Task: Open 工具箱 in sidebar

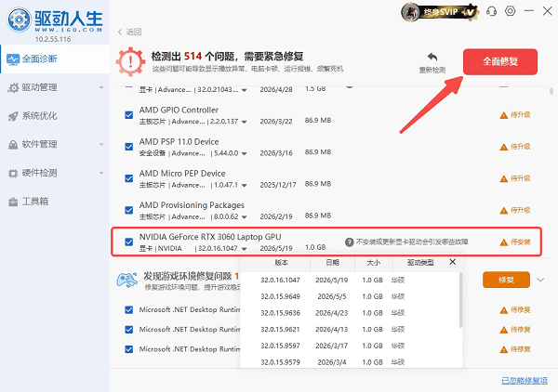Action: click(55, 202)
